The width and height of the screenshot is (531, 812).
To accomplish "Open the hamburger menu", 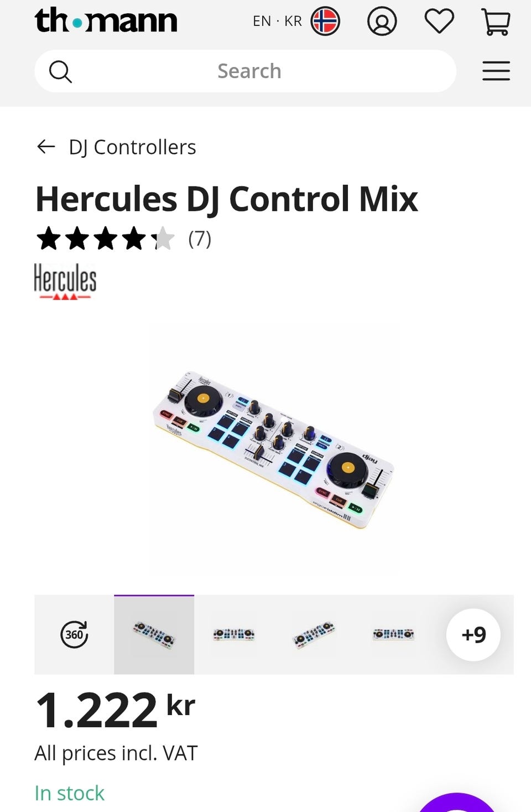I will (496, 71).
